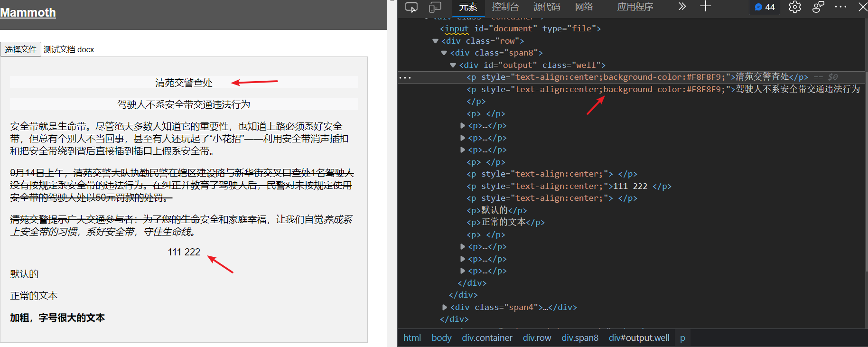This screenshot has height=347, width=868.
Task: Click the paragraph starting 安全带就是生命带
Action: [179, 139]
